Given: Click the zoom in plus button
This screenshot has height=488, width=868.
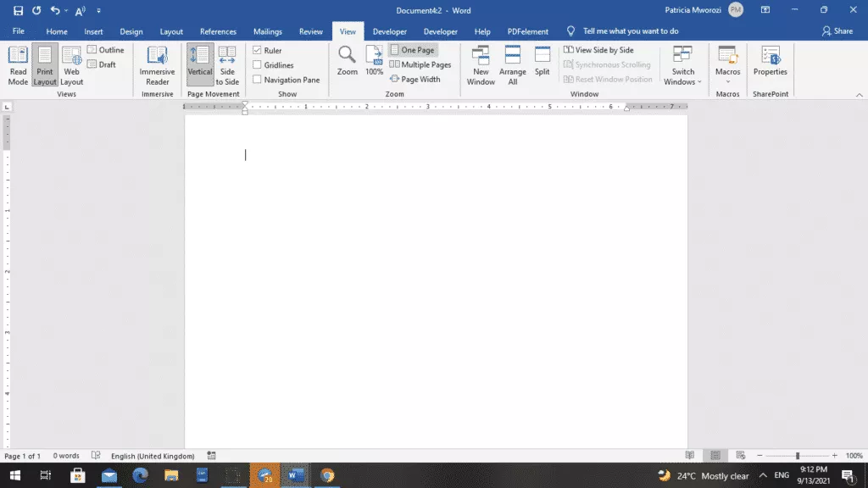Looking at the screenshot, I should pyautogui.click(x=835, y=455).
